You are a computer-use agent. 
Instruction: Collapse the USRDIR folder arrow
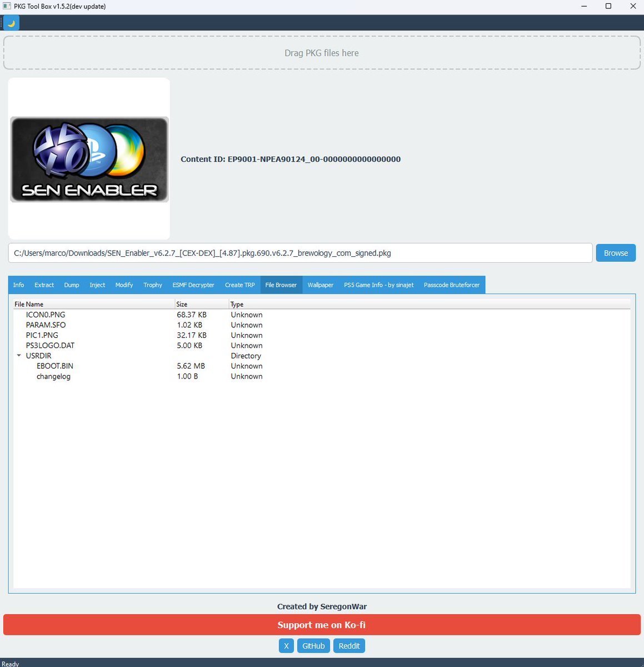point(19,356)
